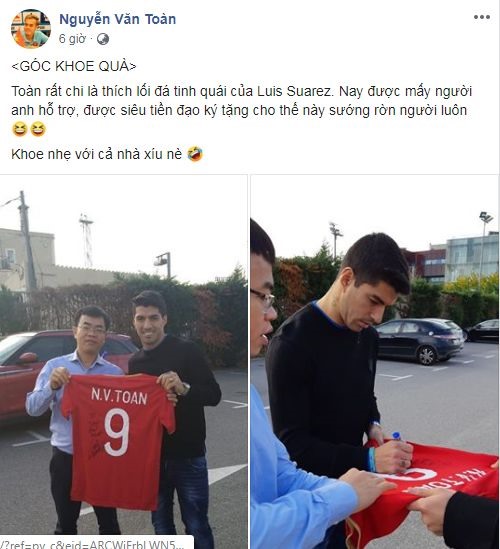Open the post options three-dot menu
Viewport: 500px width, 549px height.
pos(481,17)
